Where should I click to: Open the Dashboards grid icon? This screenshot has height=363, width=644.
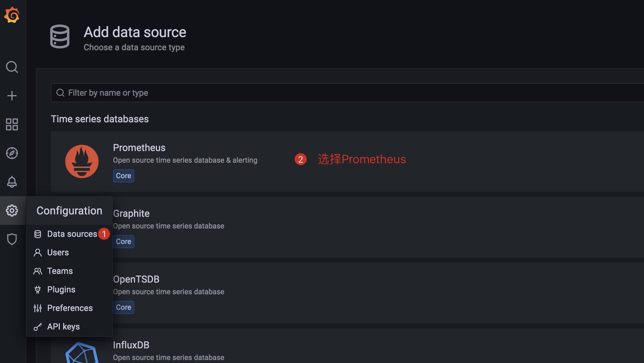click(x=12, y=124)
